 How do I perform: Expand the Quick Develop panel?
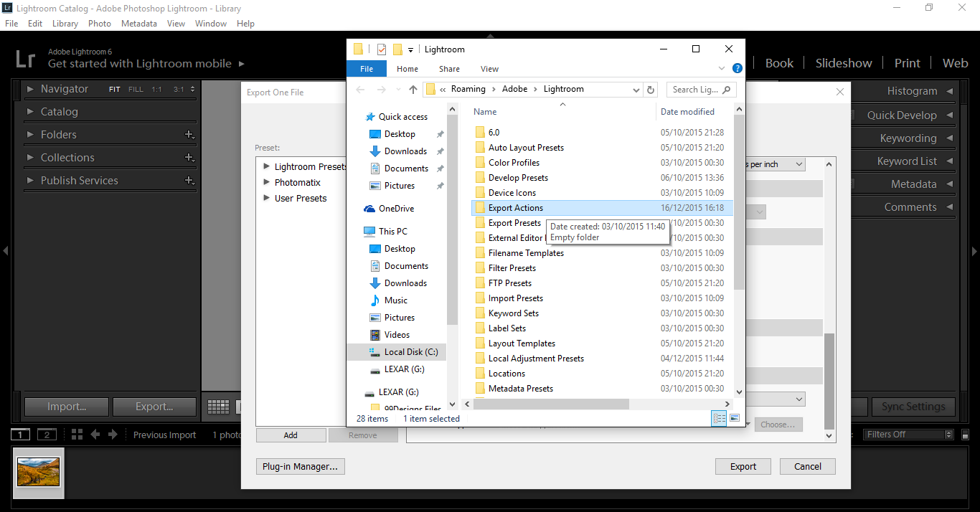click(950, 115)
